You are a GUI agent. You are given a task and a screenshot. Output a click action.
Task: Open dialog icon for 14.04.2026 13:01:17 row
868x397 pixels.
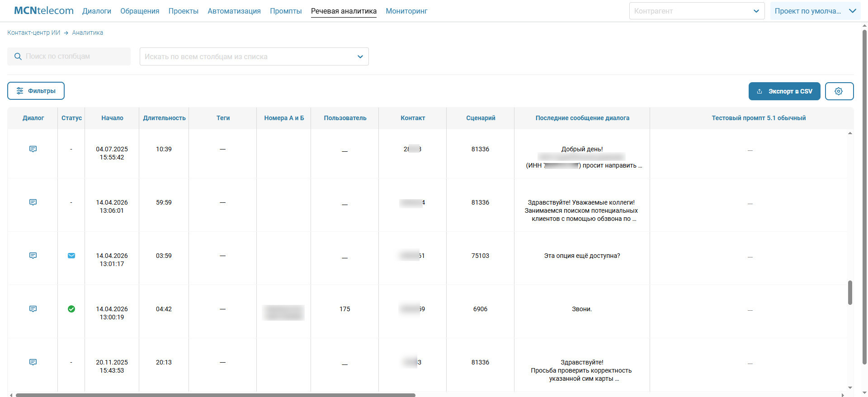coord(33,256)
